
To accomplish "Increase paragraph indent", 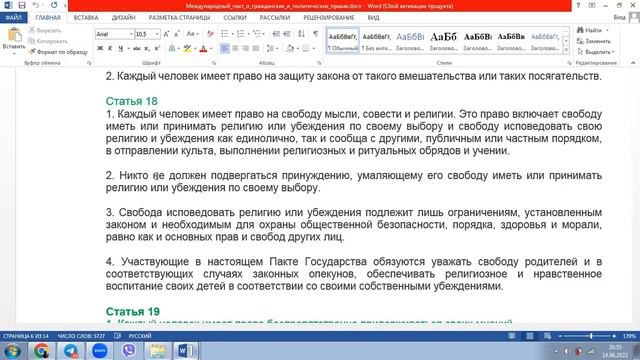I will point(287,34).
